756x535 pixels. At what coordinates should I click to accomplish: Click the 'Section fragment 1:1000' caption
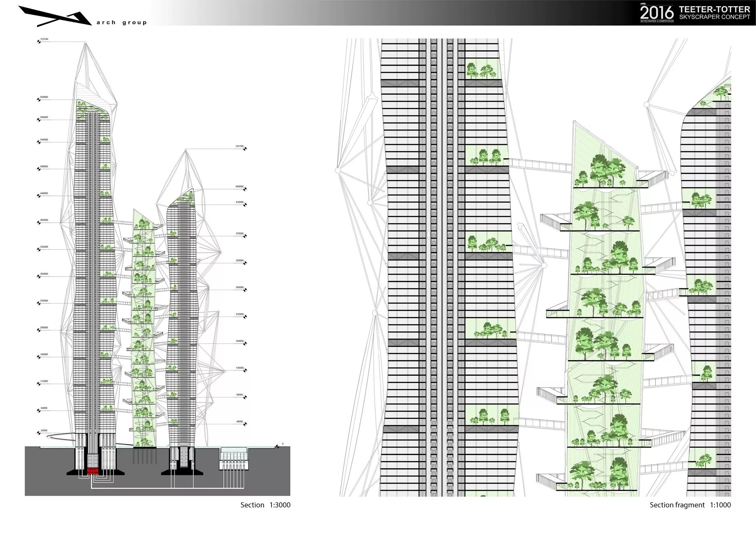click(x=690, y=505)
